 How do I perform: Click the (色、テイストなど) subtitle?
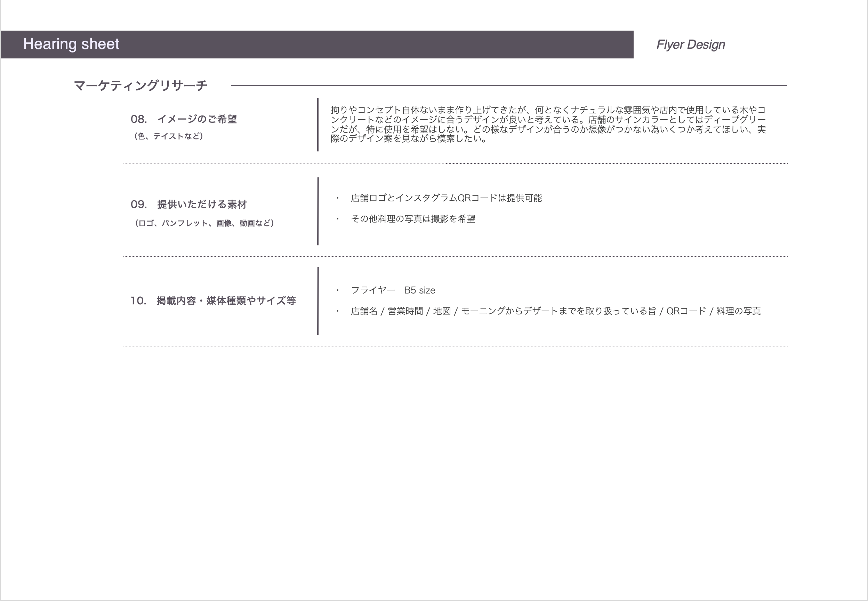(x=168, y=136)
